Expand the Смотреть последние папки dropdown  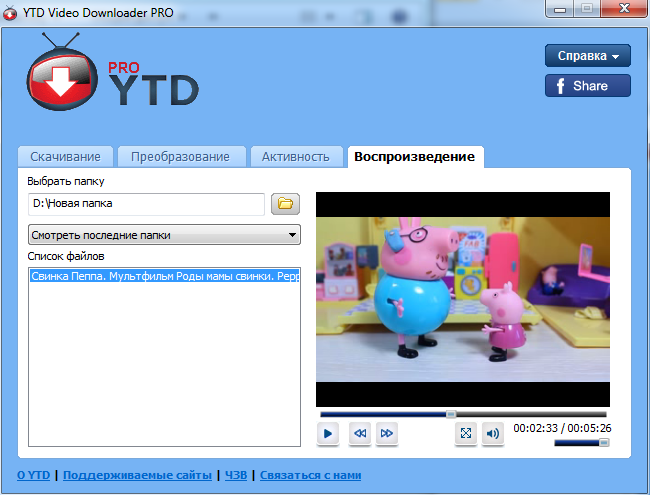pos(165,235)
